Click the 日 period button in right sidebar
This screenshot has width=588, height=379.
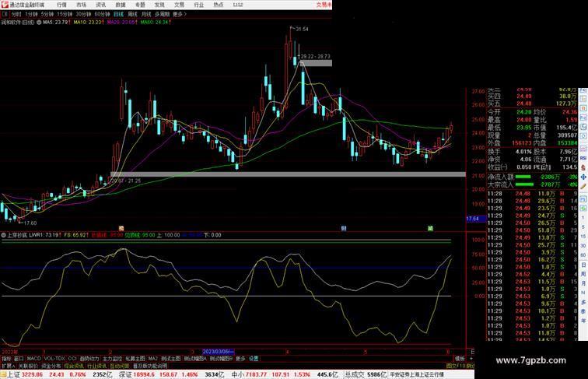[x=583, y=265]
